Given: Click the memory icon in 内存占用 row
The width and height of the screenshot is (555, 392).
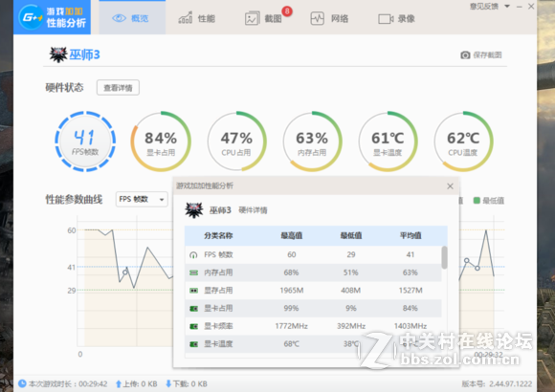Looking at the screenshot, I should point(193,272).
